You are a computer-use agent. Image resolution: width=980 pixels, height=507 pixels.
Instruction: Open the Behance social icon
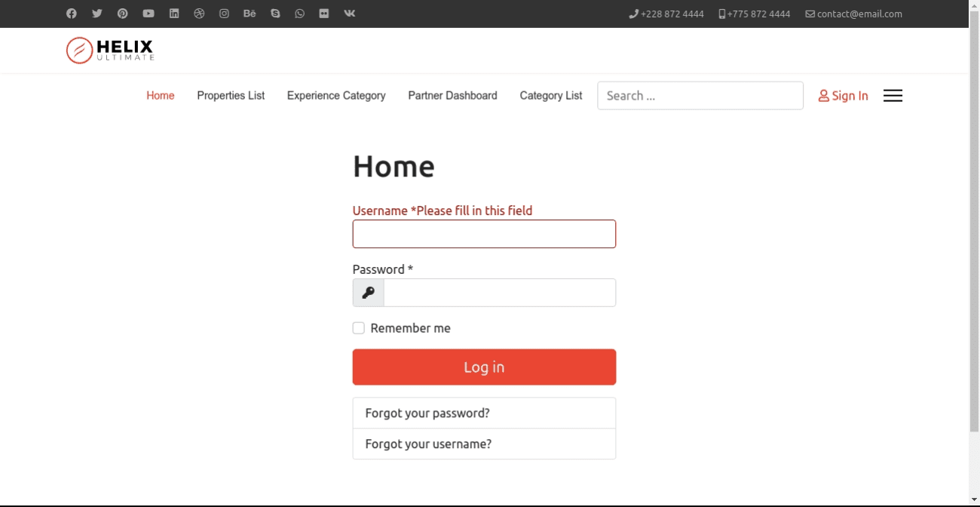pyautogui.click(x=250, y=14)
